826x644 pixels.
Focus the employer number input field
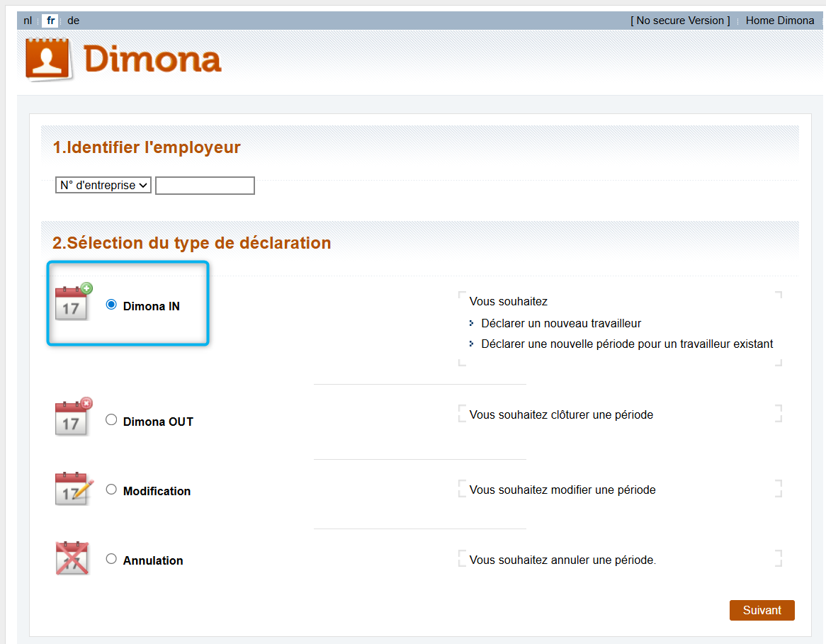205,186
